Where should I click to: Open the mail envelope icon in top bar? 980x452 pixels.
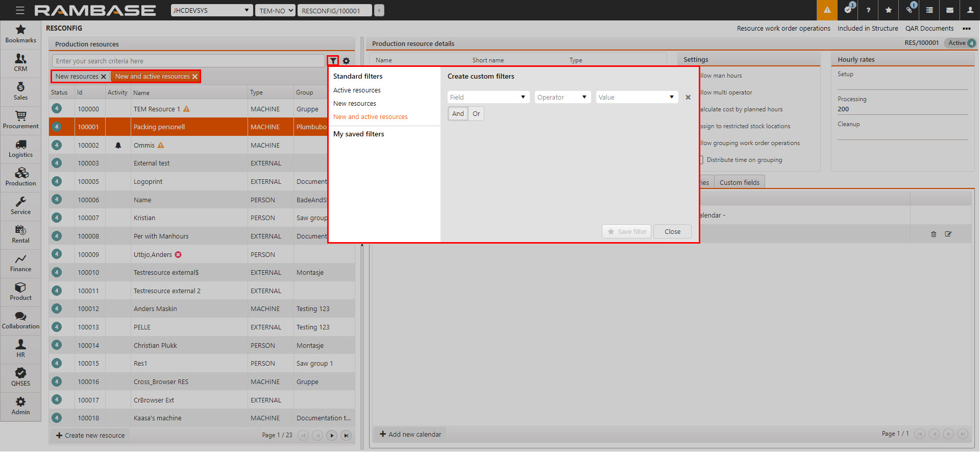click(950, 10)
